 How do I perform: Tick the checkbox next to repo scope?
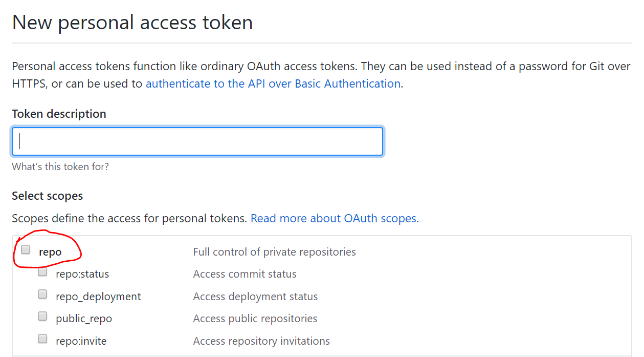26,250
